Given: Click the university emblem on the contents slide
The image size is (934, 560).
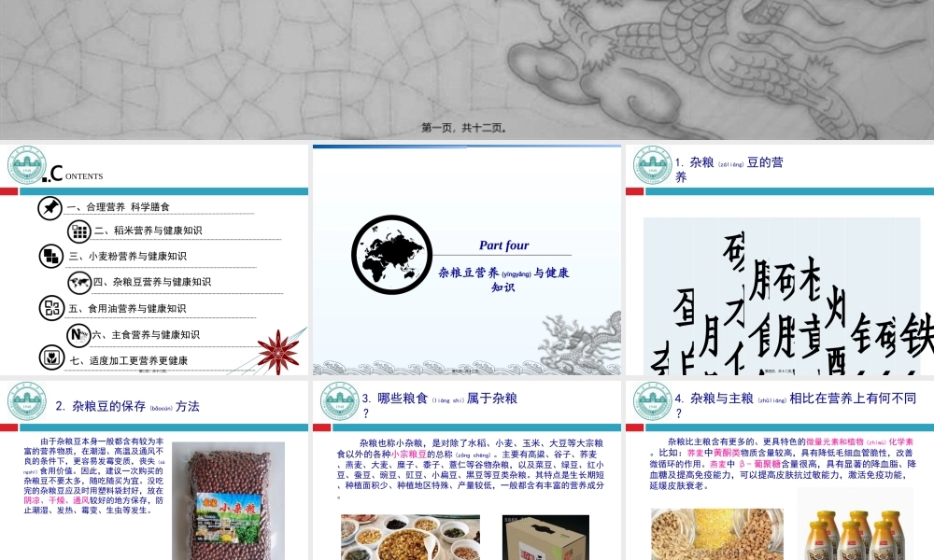Looking at the screenshot, I should 29,166.
